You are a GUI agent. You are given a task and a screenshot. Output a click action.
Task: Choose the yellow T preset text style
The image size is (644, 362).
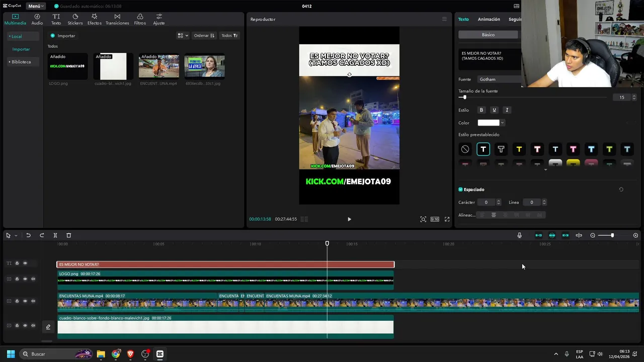click(519, 149)
